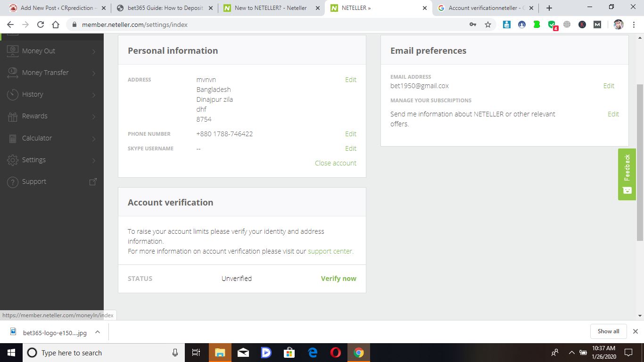The image size is (644, 362).
Task: Click the green B extension icon
Action: [537, 25]
